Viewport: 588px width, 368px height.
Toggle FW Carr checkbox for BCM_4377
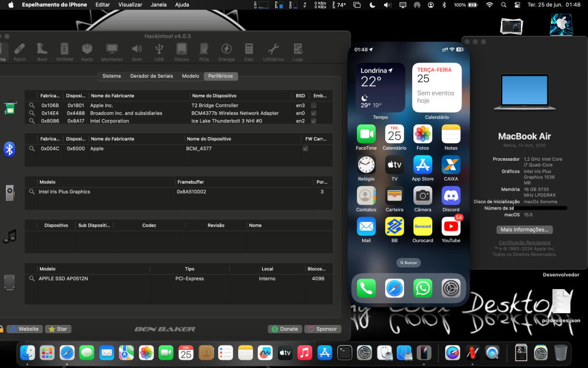pos(305,148)
